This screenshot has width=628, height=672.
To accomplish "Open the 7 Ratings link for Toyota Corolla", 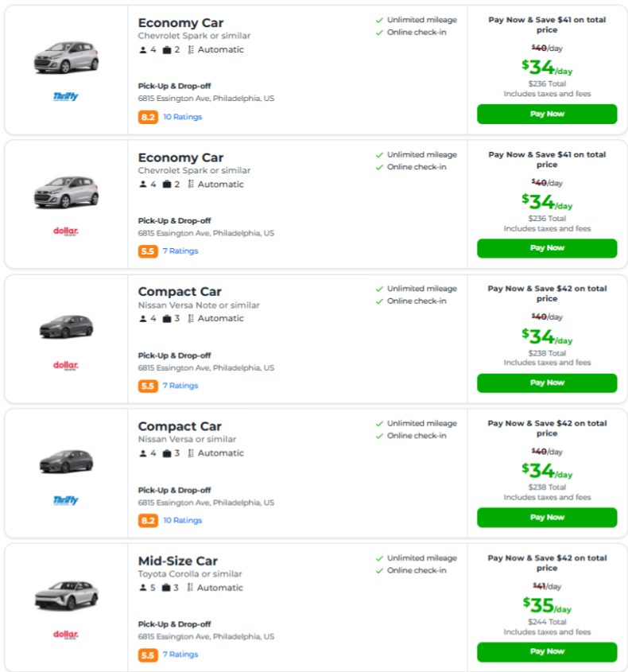I will pos(180,655).
